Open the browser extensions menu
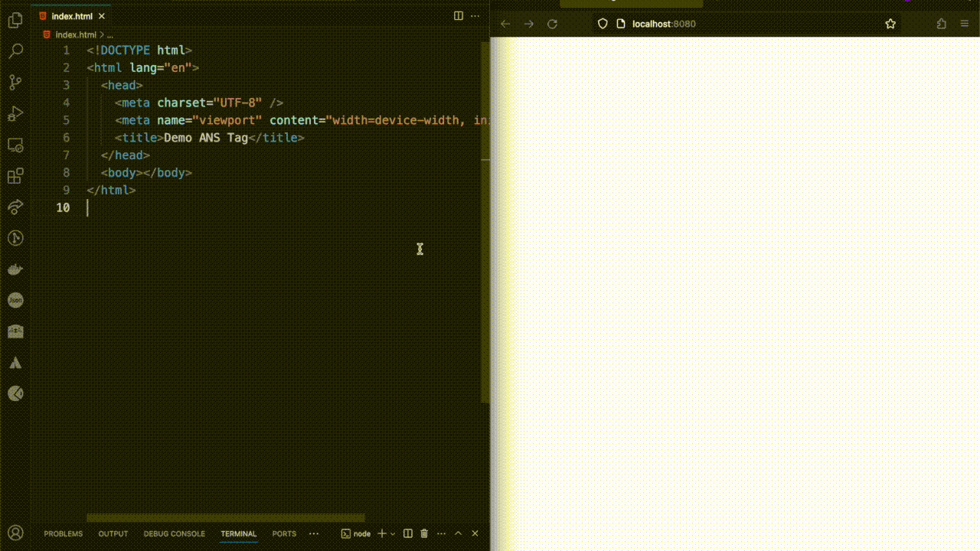The height and width of the screenshot is (551, 980). coord(942,24)
